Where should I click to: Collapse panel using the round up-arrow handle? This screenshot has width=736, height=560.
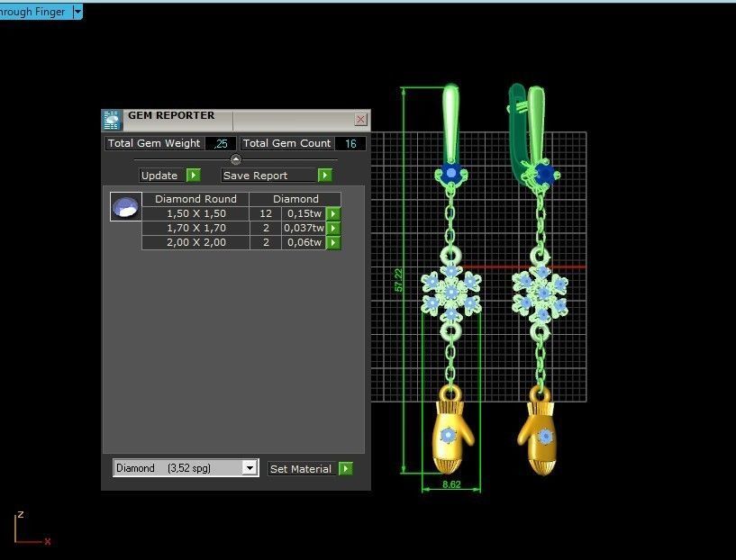coord(236,159)
